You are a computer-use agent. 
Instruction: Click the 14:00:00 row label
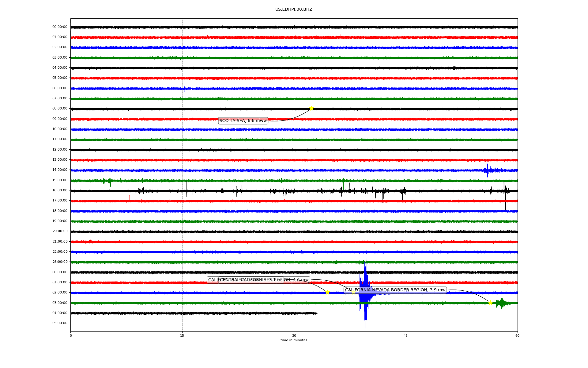click(60, 170)
